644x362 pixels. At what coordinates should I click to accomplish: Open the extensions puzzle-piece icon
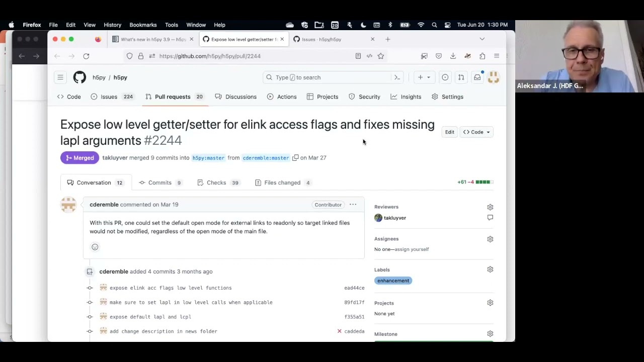click(482, 56)
